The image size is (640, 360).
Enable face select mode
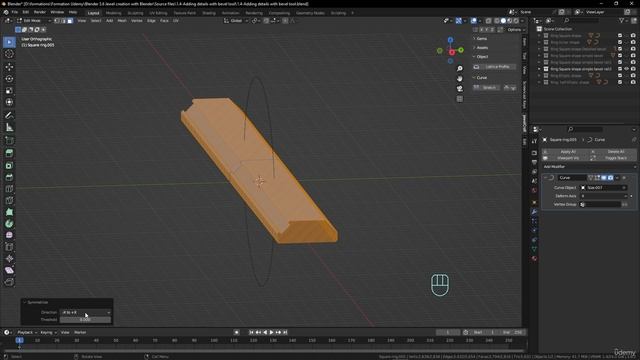click(x=70, y=20)
